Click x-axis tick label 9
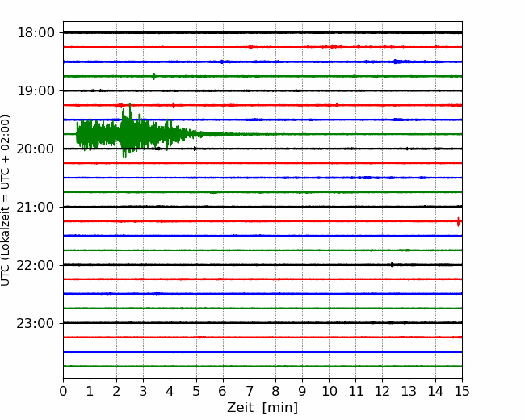This screenshot has width=525, height=420. click(303, 391)
